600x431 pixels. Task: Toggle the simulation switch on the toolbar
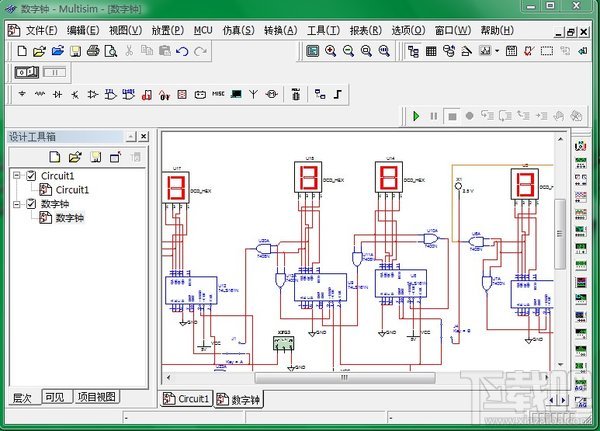coord(26,73)
